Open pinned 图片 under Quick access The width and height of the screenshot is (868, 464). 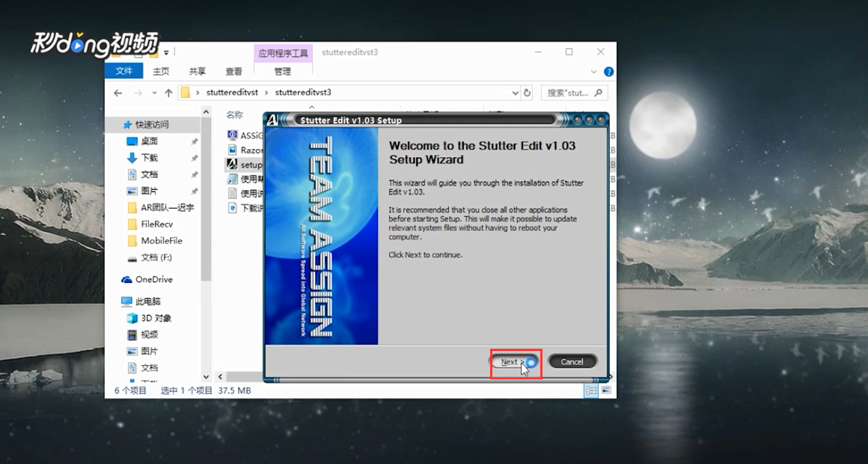(150, 191)
